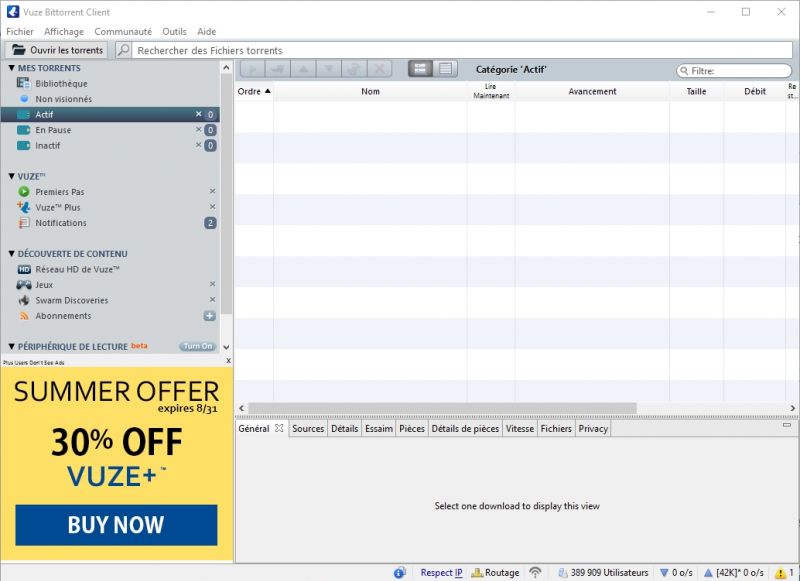Click the Filtre filter box
This screenshot has height=581, width=800.
[x=734, y=71]
